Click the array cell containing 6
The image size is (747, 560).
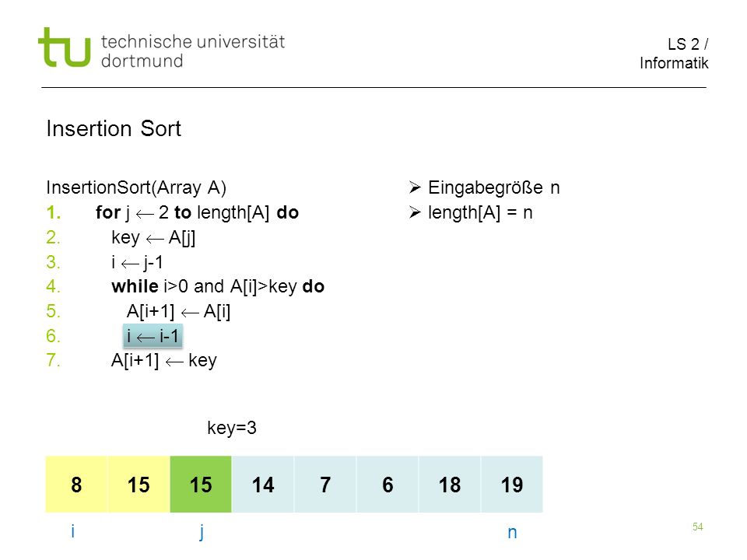(x=388, y=485)
